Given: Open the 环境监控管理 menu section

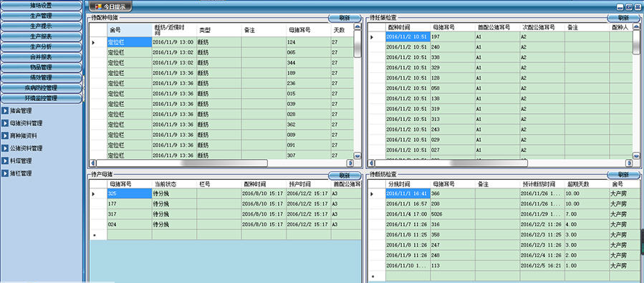Looking at the screenshot, I should pyautogui.click(x=41, y=98).
